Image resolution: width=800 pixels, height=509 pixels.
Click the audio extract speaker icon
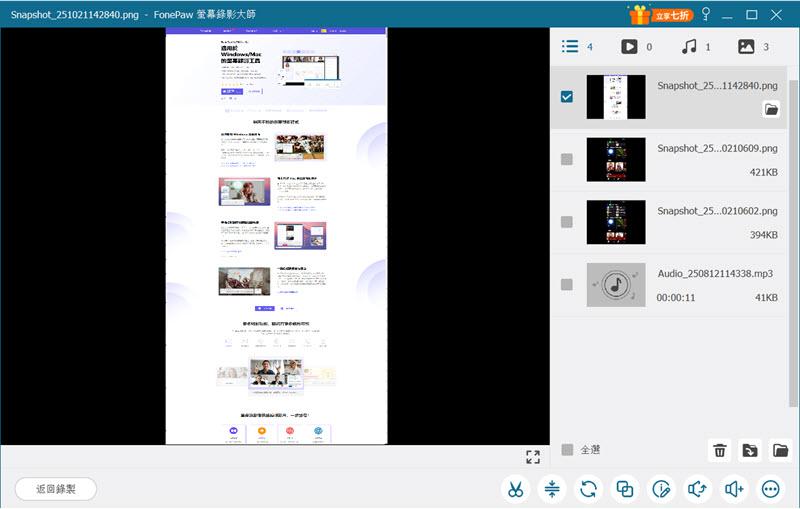coord(697,489)
